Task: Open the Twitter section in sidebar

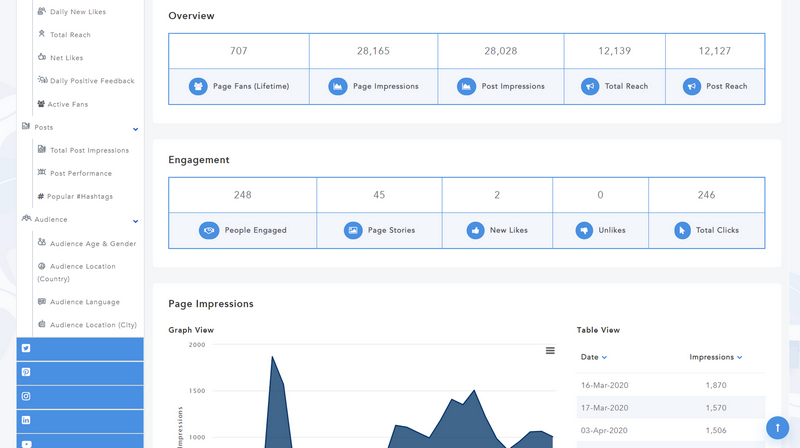Action: (x=80, y=349)
